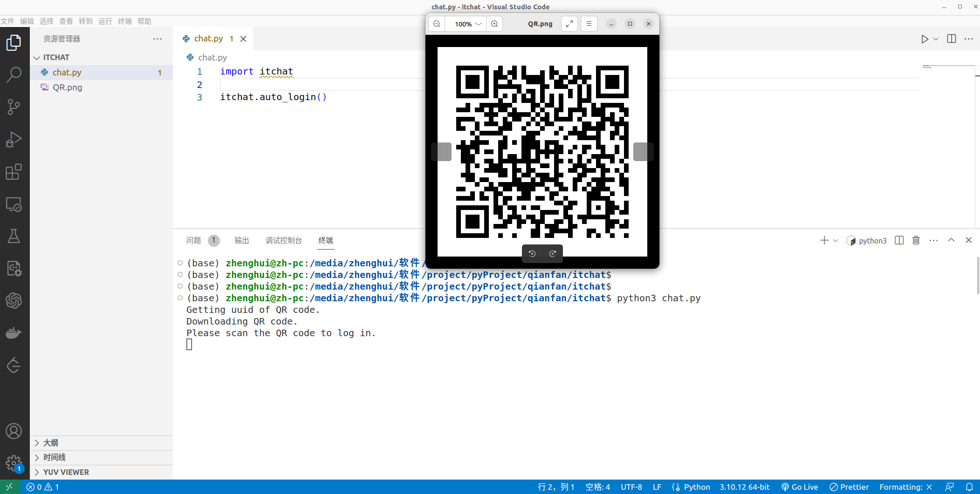Start Go Live server

coord(800,487)
